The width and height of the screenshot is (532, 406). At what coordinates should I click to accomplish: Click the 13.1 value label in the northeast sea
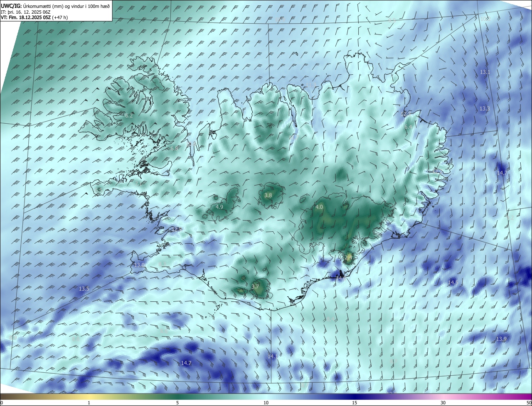point(485,72)
